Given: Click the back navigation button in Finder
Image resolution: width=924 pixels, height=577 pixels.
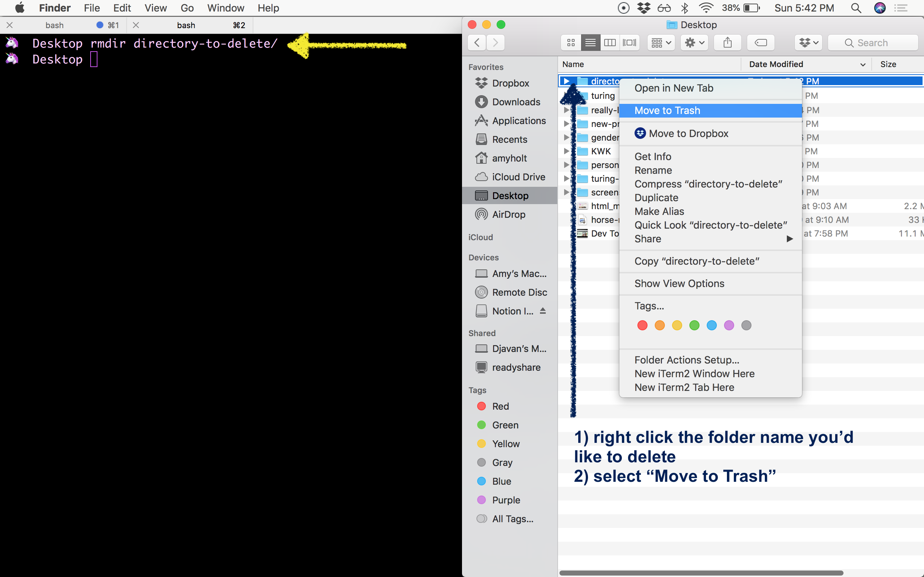Looking at the screenshot, I should coord(476,42).
